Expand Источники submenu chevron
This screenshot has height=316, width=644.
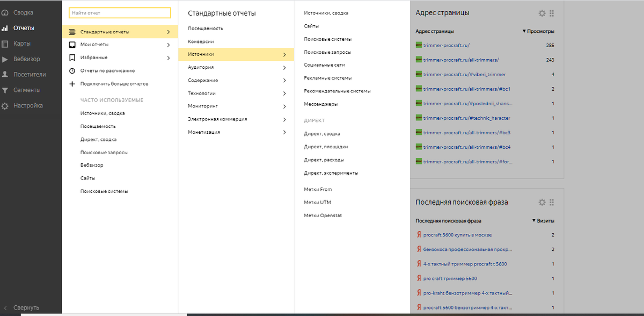pyautogui.click(x=284, y=54)
